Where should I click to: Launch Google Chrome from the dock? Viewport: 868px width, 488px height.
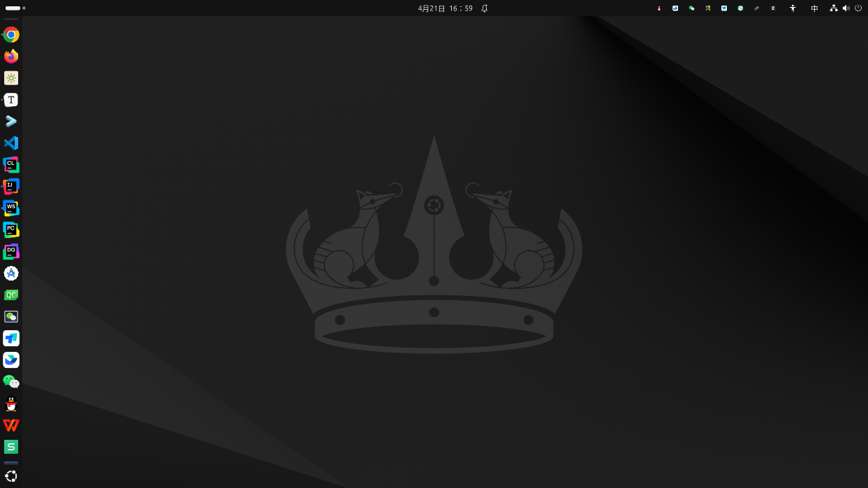[11, 35]
